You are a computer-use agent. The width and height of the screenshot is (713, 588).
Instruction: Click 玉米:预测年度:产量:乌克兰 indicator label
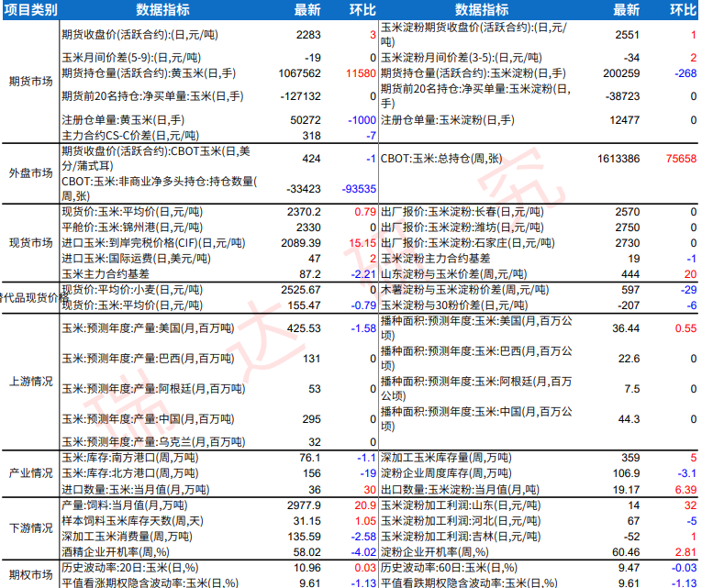tap(153, 442)
